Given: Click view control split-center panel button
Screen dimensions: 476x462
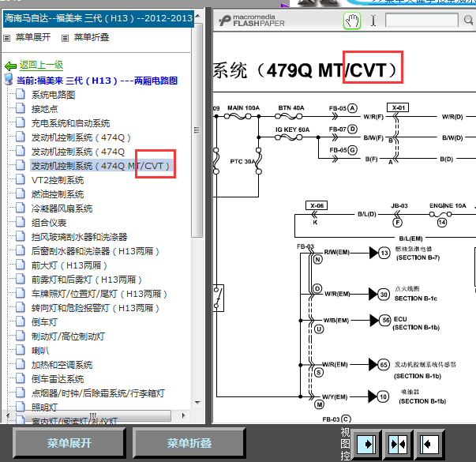Looking at the screenshot, I should pyautogui.click(x=398, y=445).
